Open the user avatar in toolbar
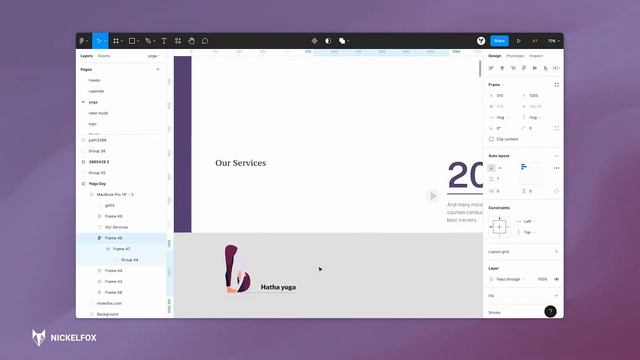 point(481,41)
